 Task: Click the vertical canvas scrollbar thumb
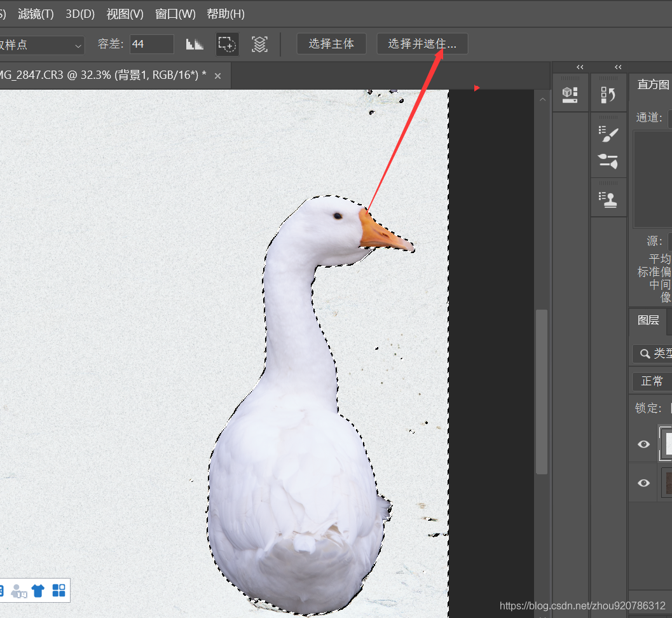point(542,392)
